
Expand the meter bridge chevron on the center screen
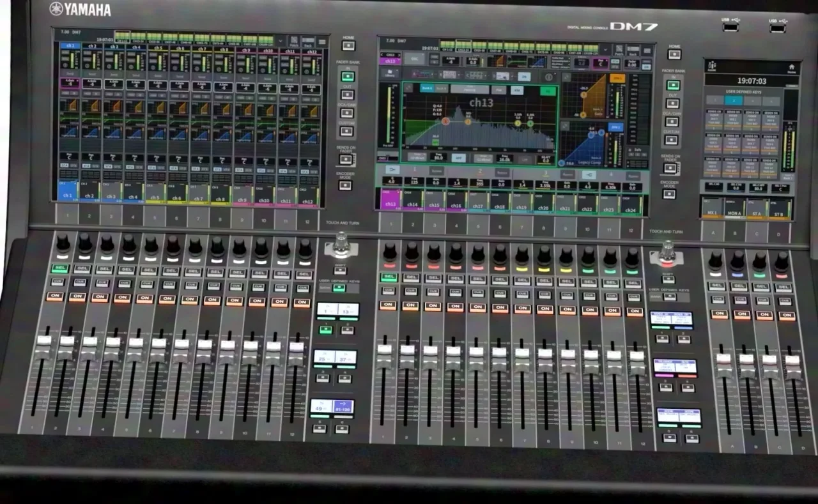606,50
